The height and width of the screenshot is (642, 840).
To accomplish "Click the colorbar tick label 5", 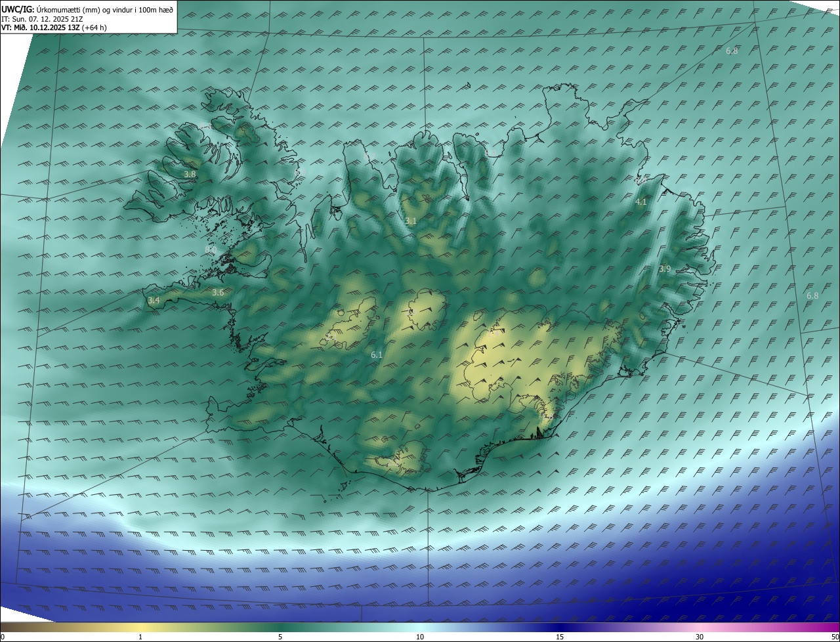I will pyautogui.click(x=280, y=637).
